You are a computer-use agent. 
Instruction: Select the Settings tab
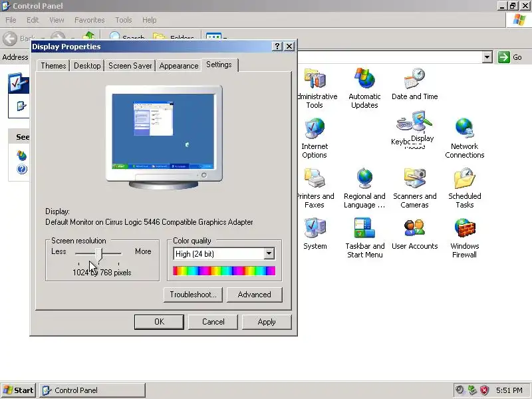[x=219, y=65]
